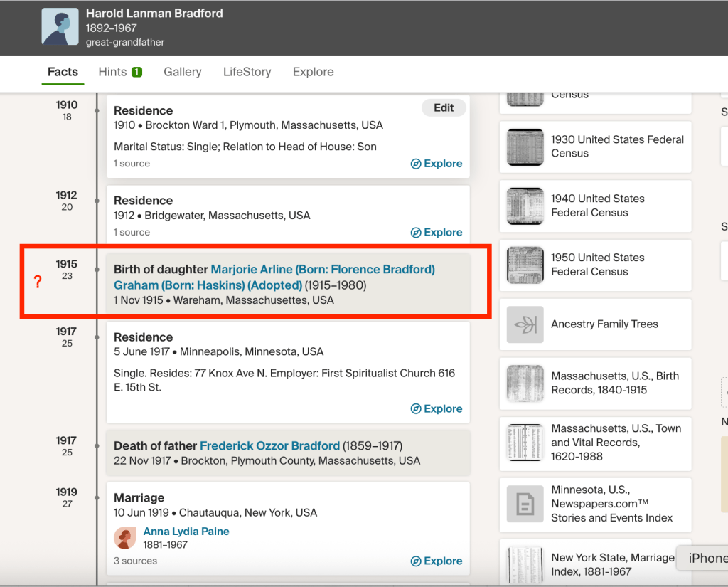Viewport: 728px width, 587px height.
Task: Click the Explore compass icon for 1919 Marriage
Action: click(416, 561)
